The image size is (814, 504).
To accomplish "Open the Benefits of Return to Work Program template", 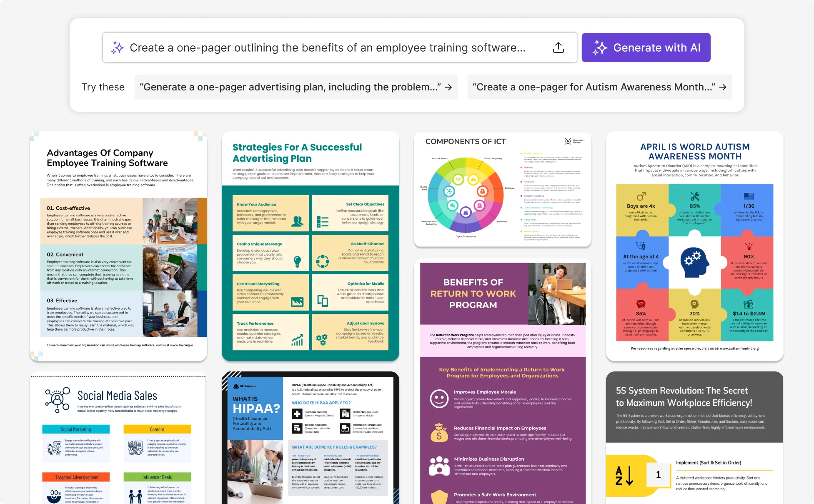I will click(x=503, y=375).
